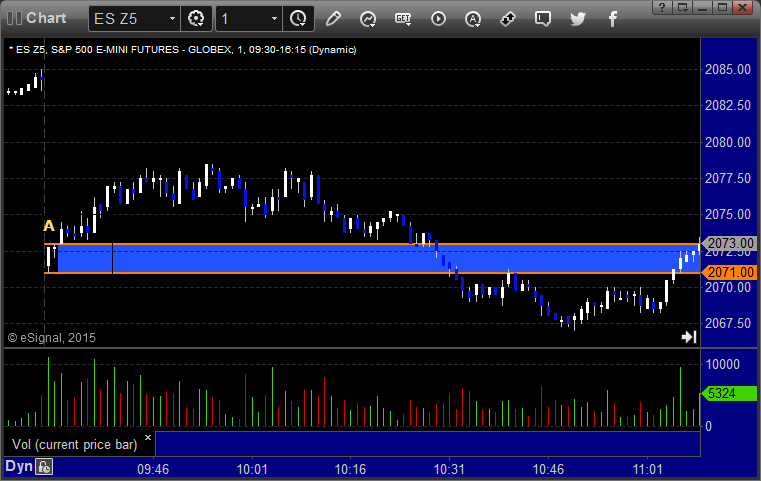
Task: Click the 2075.00 price axis label
Action: tap(728, 214)
